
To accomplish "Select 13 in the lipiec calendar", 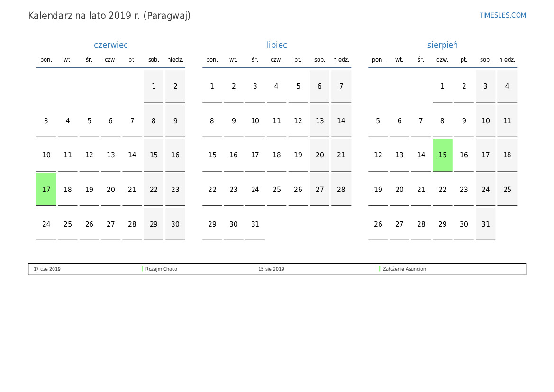I will tap(320, 121).
